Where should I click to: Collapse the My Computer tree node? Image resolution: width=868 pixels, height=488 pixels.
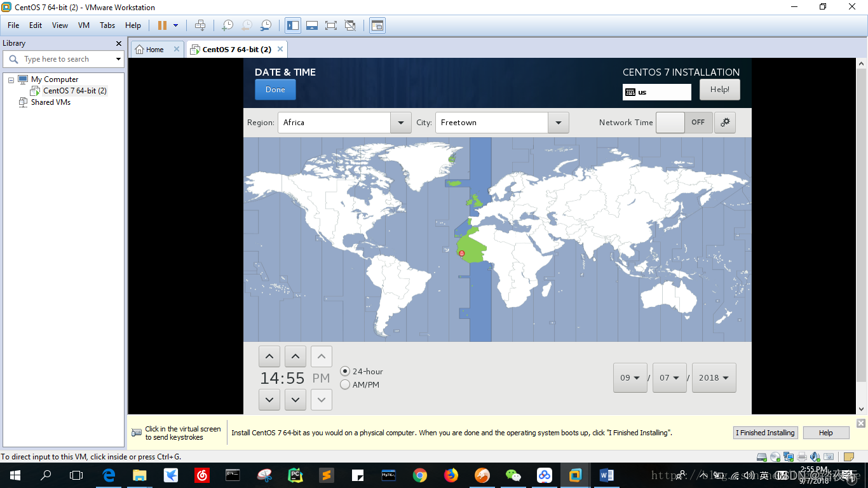11,80
